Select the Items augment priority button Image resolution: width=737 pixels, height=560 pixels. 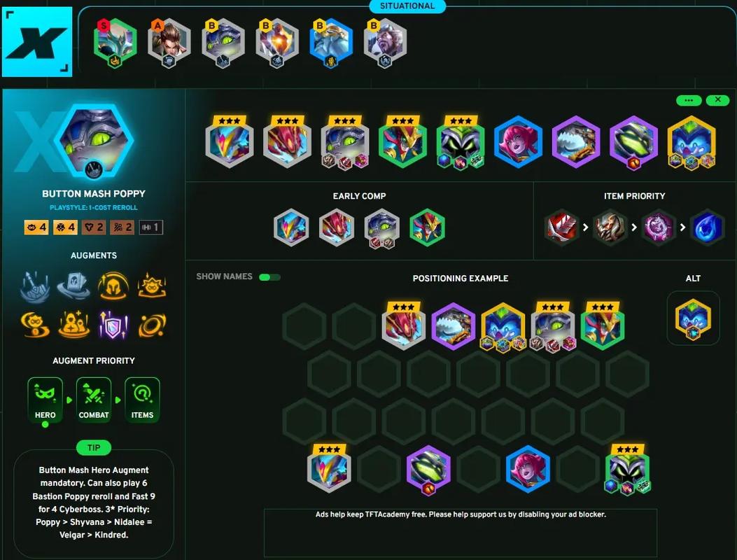[142, 400]
